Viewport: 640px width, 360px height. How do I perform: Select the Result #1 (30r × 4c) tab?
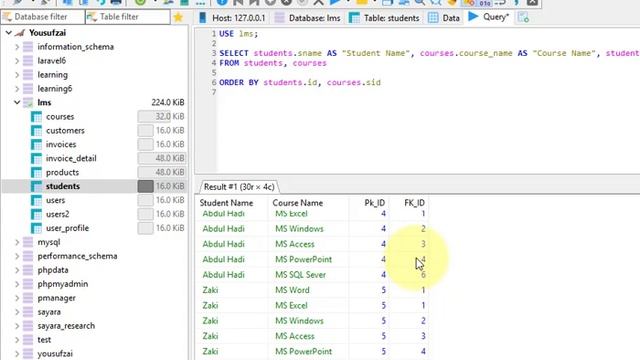(x=239, y=187)
